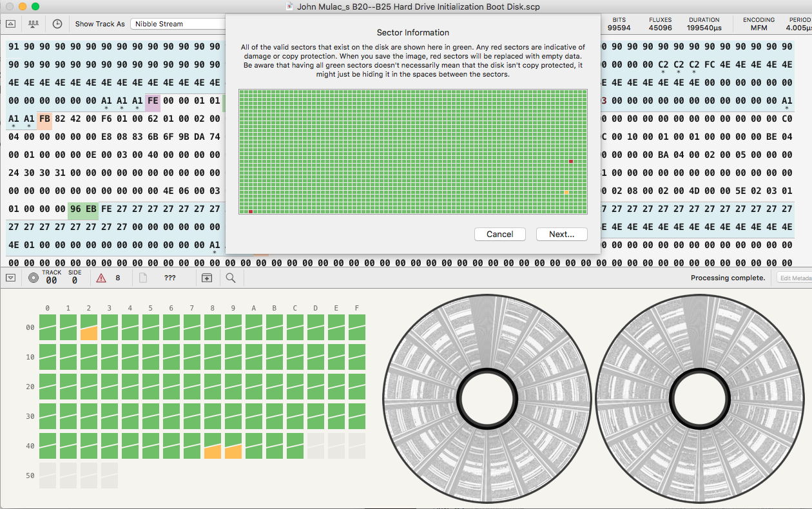Select the orange track cell at row 00 column 2
Screen dimensions: 812x509
[89, 327]
